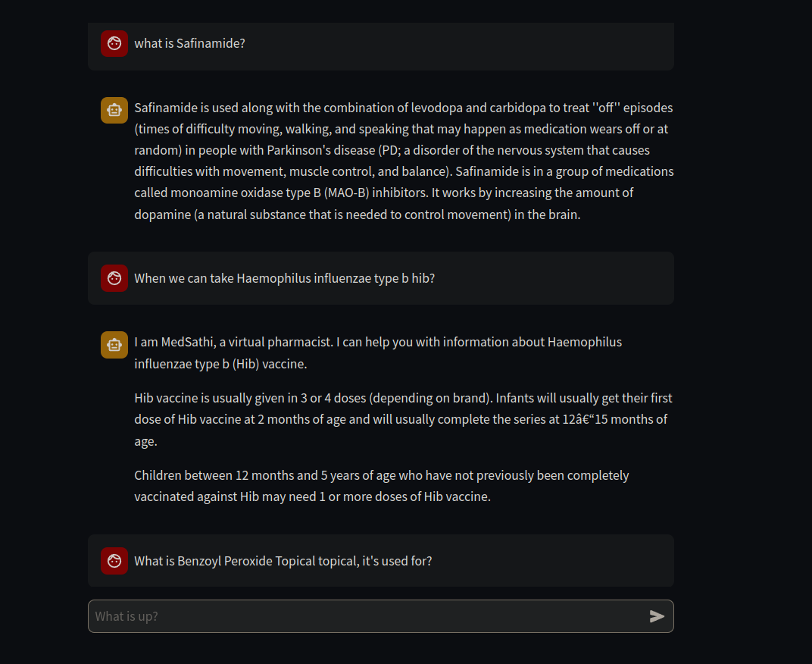Click the word "dopamine" in the last line
The width and height of the screenshot is (812, 664).
162,215
